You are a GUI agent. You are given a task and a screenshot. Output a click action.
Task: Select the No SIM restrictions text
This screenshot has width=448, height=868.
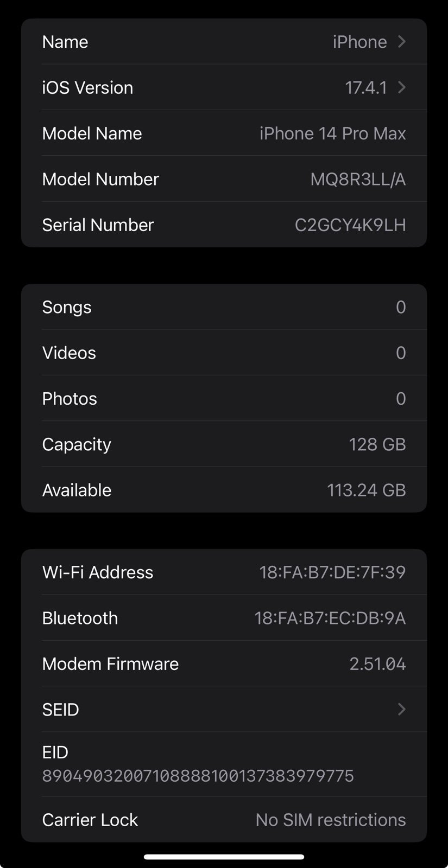tap(331, 820)
